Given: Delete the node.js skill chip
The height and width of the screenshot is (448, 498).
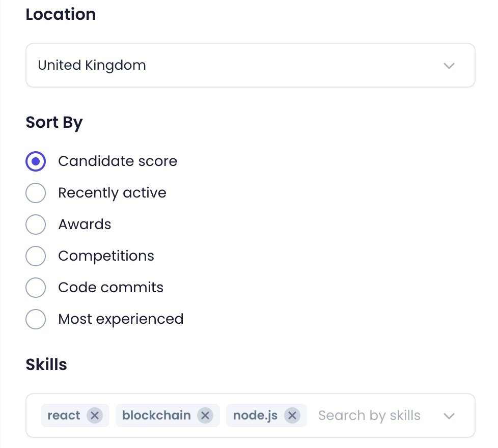Looking at the screenshot, I should coord(292,415).
